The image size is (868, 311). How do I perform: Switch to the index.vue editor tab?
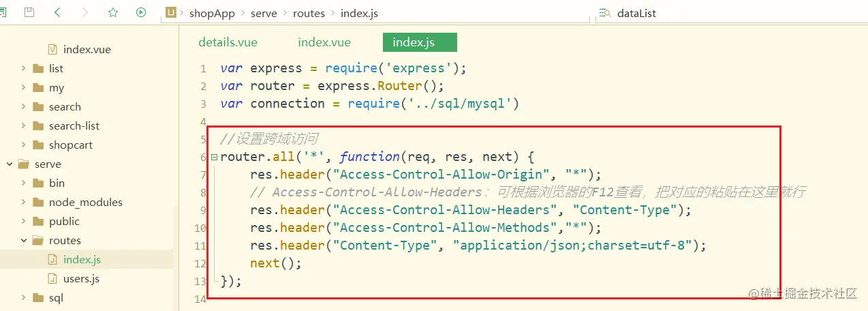click(x=324, y=42)
